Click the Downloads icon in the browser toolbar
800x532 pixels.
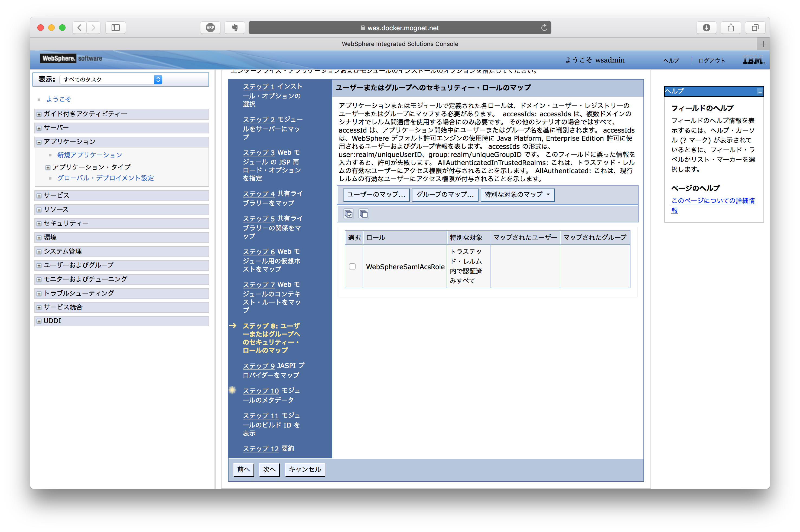(707, 28)
